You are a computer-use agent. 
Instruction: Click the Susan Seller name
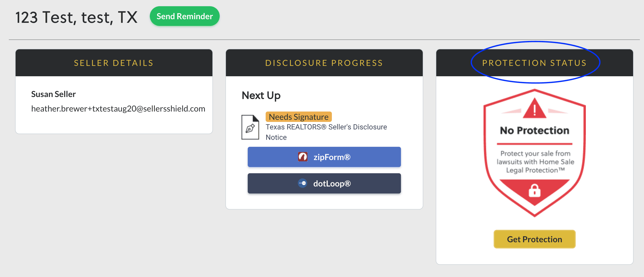click(53, 94)
